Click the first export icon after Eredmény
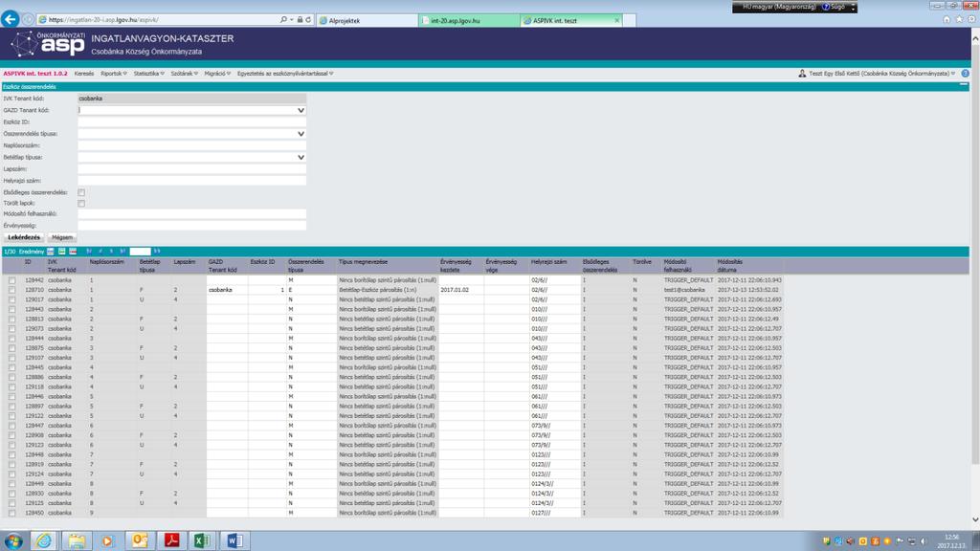Screen dimensions: 980x551 tap(51, 252)
